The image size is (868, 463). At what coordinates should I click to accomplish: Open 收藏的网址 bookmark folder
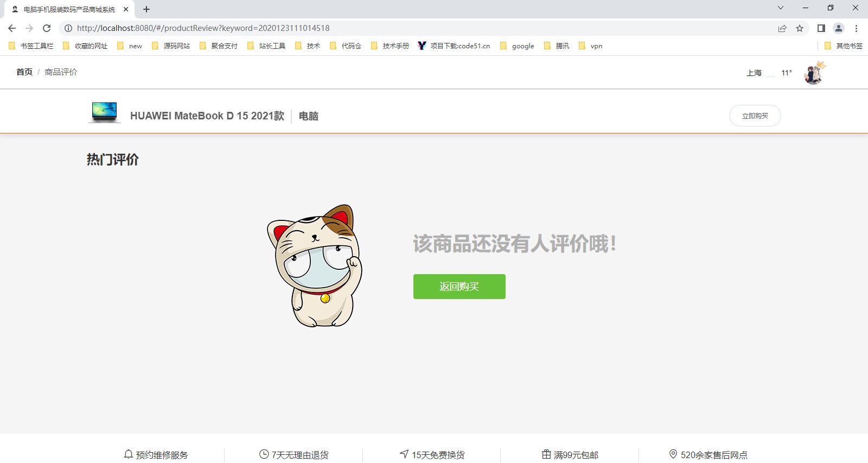pos(85,46)
